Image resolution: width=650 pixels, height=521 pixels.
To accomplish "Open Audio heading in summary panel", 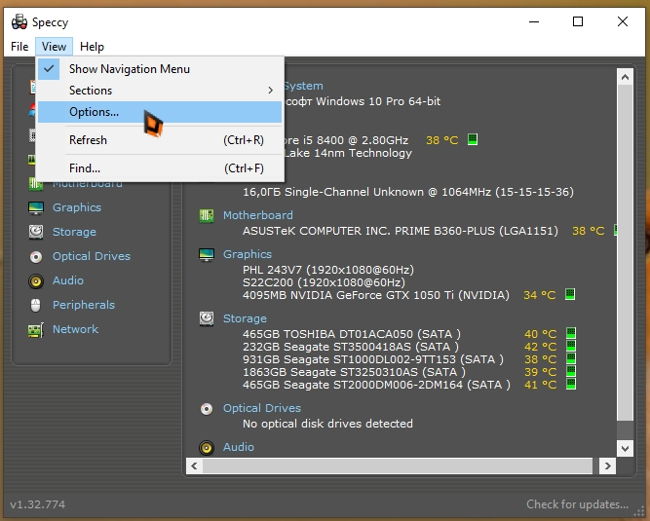I will 238,447.
